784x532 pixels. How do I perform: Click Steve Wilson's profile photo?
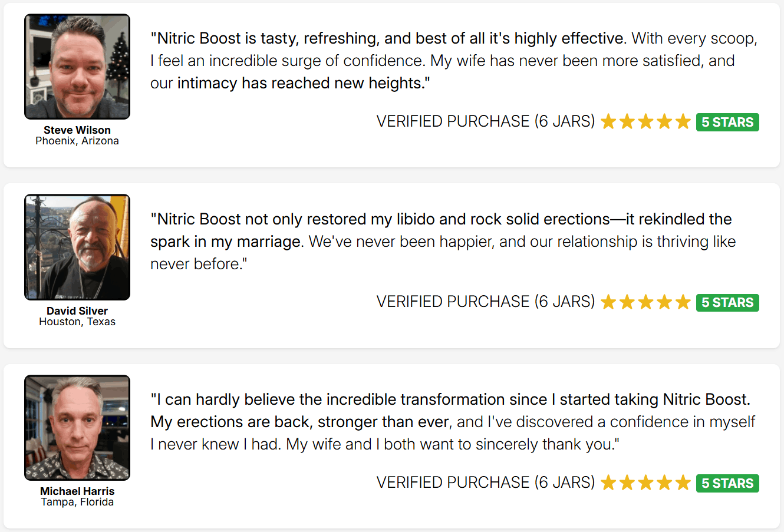tap(77, 67)
